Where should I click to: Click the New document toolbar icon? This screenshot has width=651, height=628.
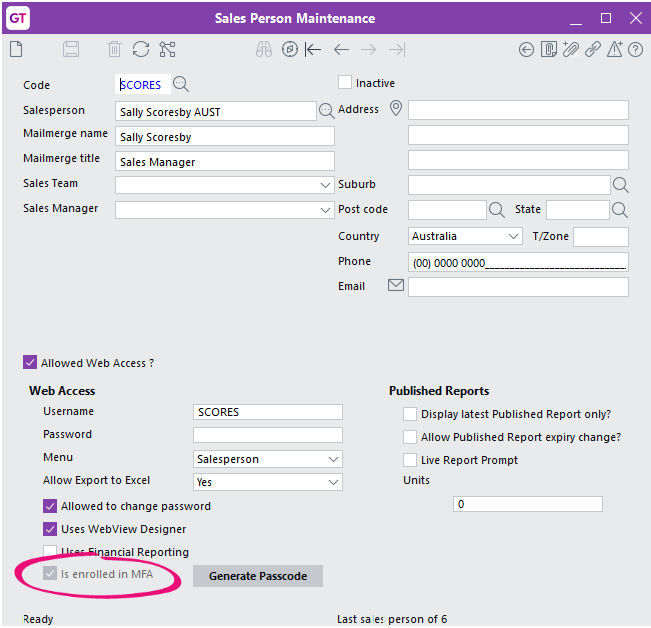[16, 49]
